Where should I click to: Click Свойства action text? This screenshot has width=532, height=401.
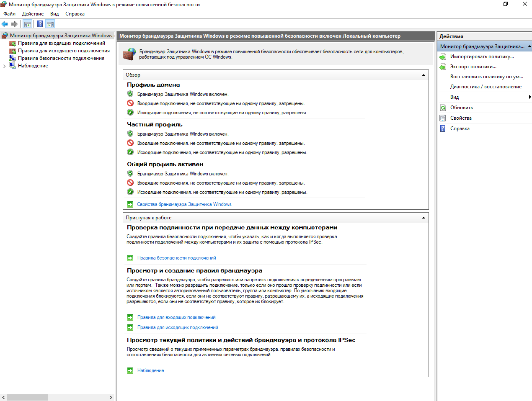[461, 118]
